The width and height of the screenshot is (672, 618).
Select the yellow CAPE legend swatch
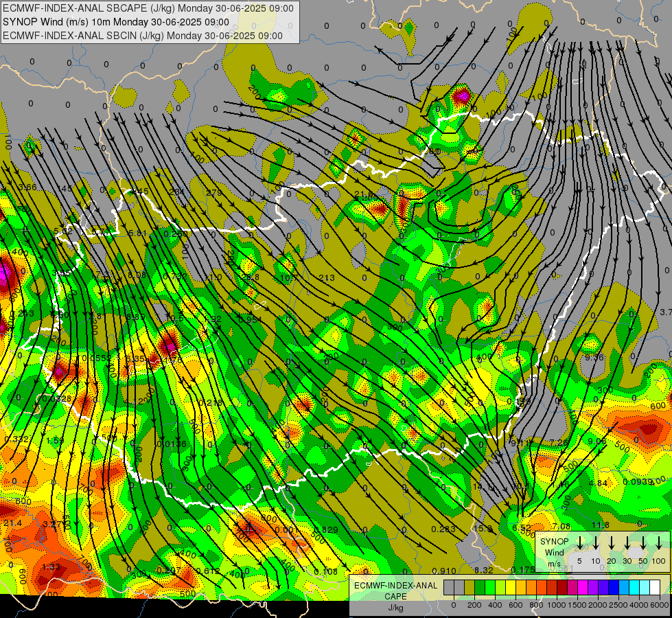click(x=511, y=587)
